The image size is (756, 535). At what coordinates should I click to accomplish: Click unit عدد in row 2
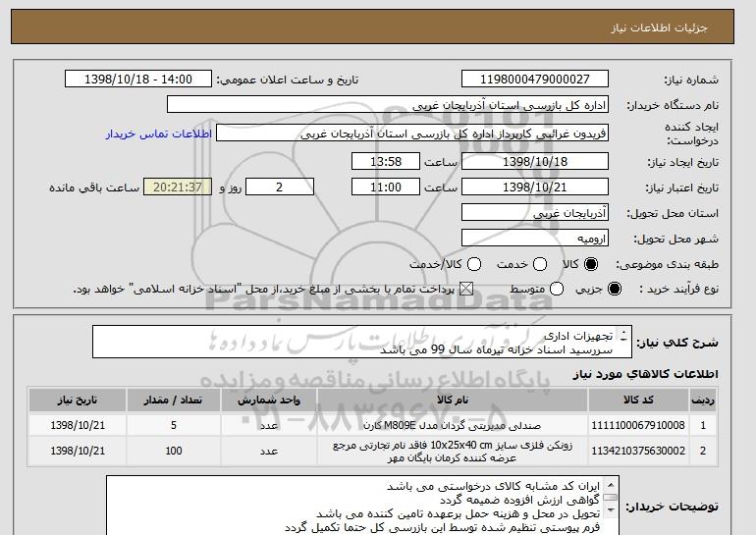coord(269,452)
